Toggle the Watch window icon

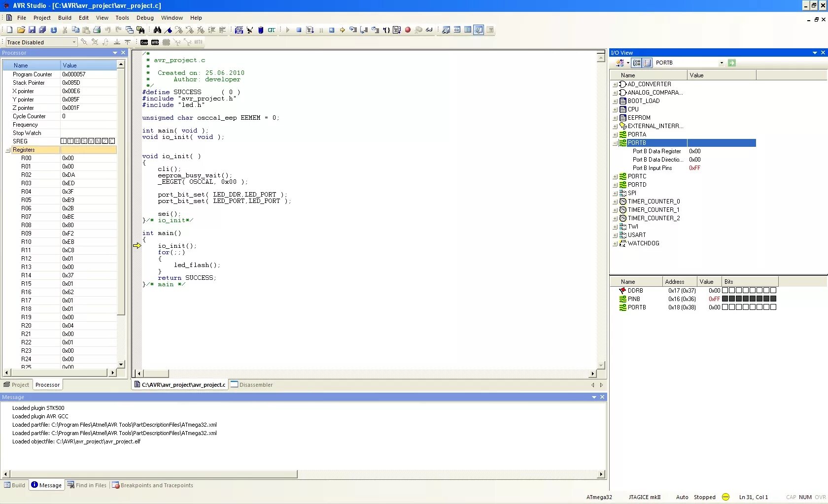(446, 30)
